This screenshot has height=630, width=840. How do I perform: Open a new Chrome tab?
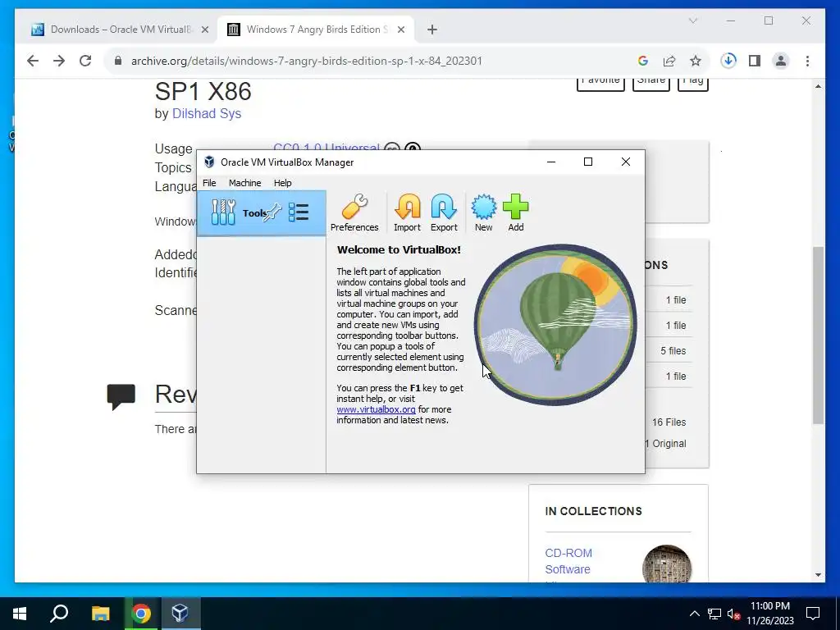point(432,30)
